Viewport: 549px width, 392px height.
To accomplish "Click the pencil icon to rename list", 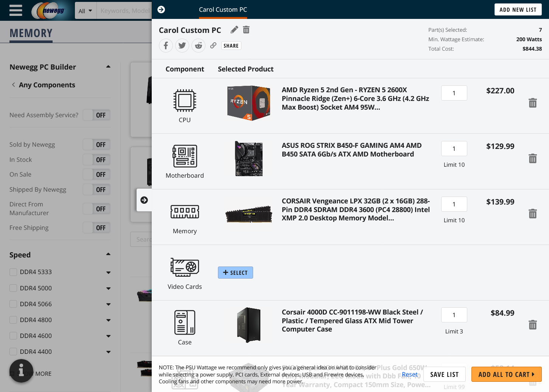I will [x=234, y=30].
